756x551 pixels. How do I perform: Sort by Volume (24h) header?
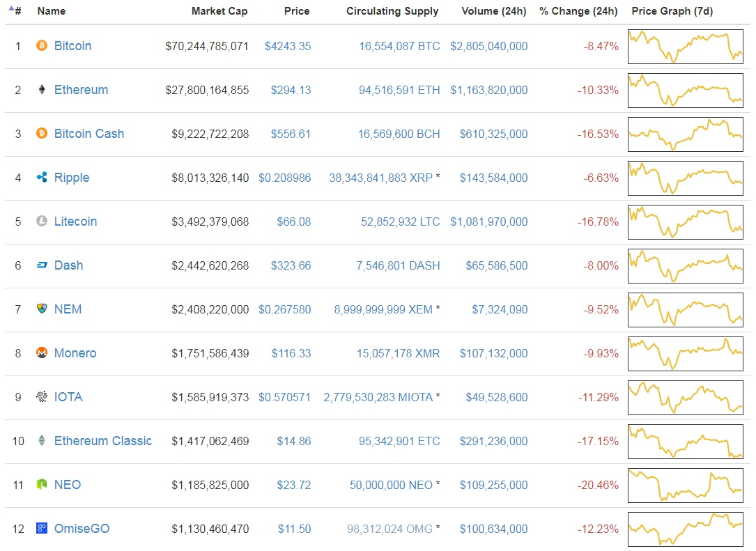pos(494,11)
